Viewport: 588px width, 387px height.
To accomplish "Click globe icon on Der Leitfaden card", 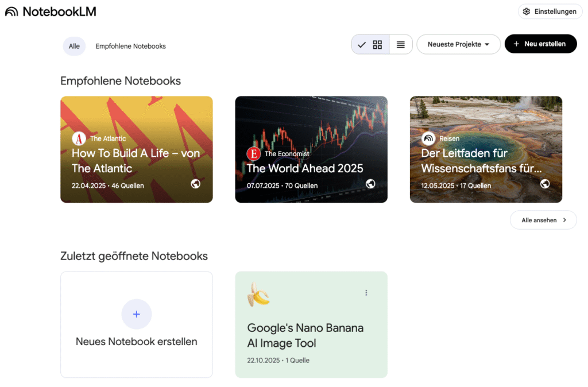I will tap(545, 184).
